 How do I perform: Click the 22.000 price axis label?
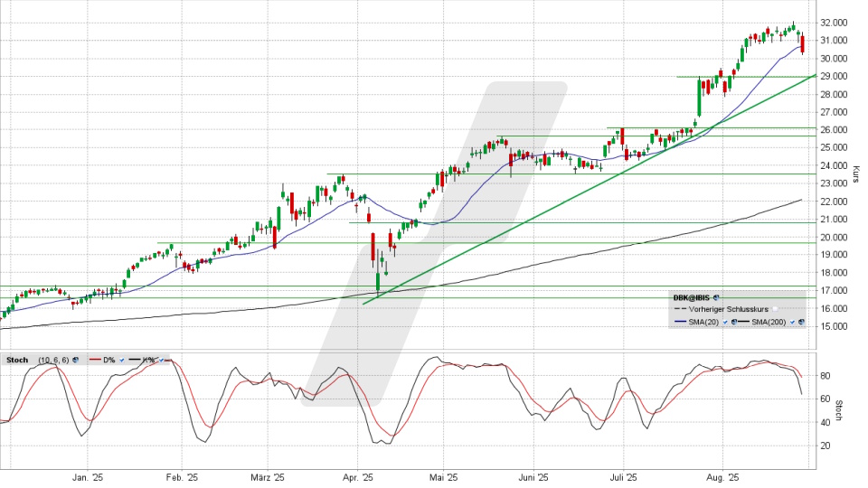click(x=835, y=202)
